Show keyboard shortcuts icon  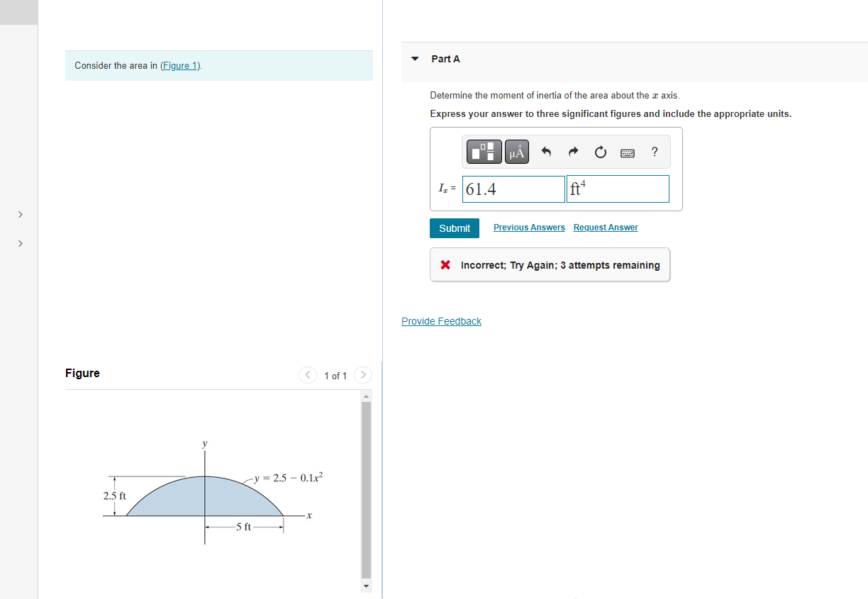(628, 152)
